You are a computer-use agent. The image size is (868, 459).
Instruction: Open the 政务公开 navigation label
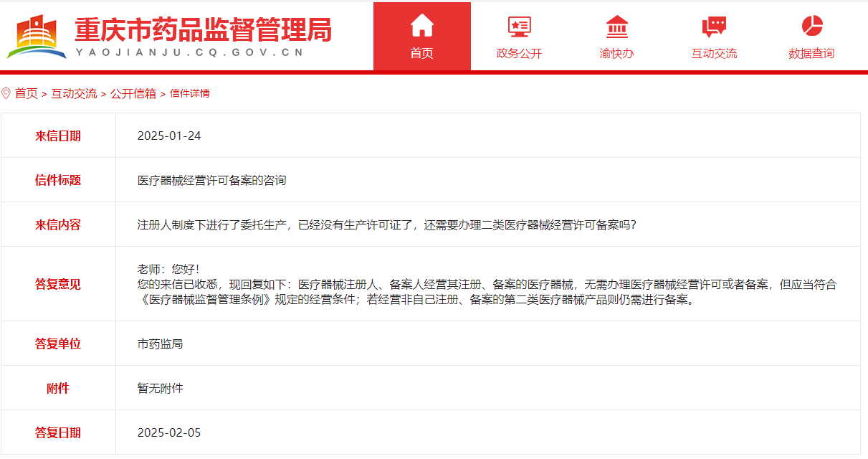click(519, 54)
